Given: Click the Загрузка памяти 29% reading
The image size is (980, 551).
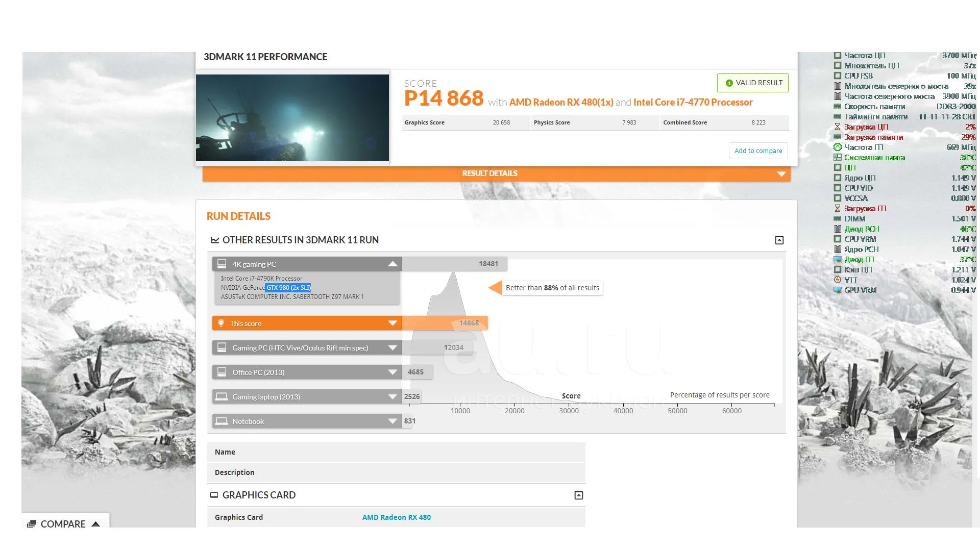Looking at the screenshot, I should coord(968,137).
